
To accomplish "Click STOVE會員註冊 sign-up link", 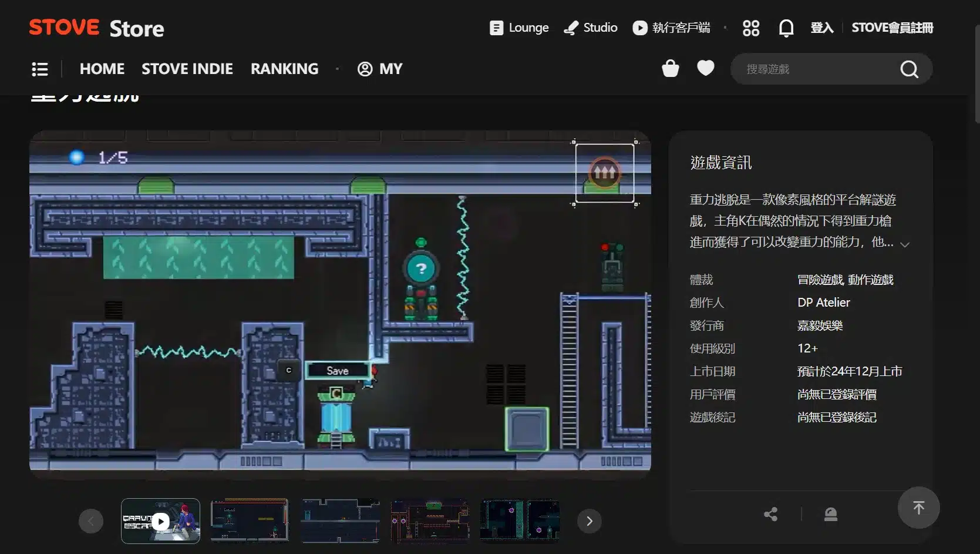I will [x=892, y=28].
